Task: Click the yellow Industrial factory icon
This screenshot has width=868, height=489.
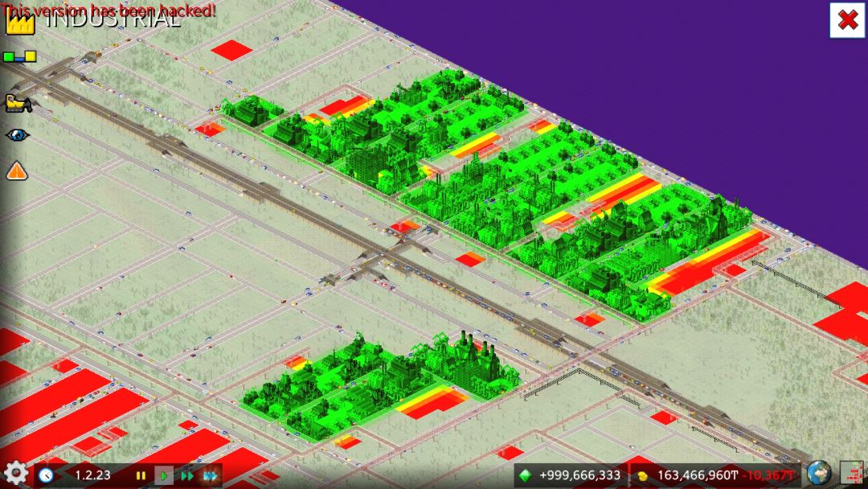Action: 20,23
